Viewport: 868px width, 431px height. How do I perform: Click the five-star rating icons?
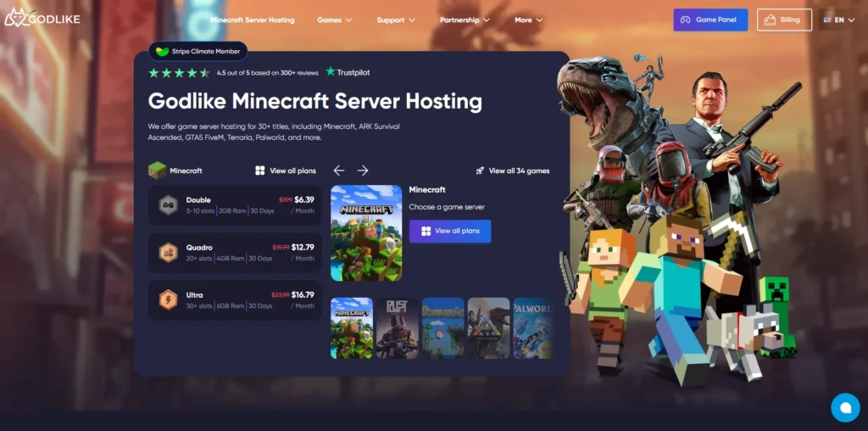(x=179, y=73)
